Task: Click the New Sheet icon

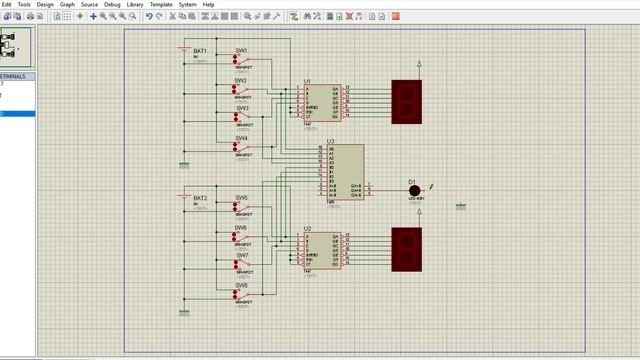Action: coord(339,16)
